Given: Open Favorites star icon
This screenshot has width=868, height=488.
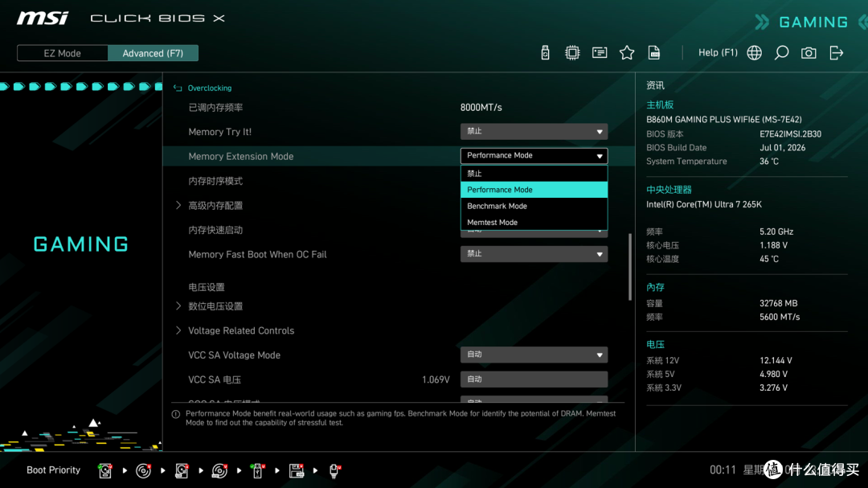Looking at the screenshot, I should pos(627,52).
